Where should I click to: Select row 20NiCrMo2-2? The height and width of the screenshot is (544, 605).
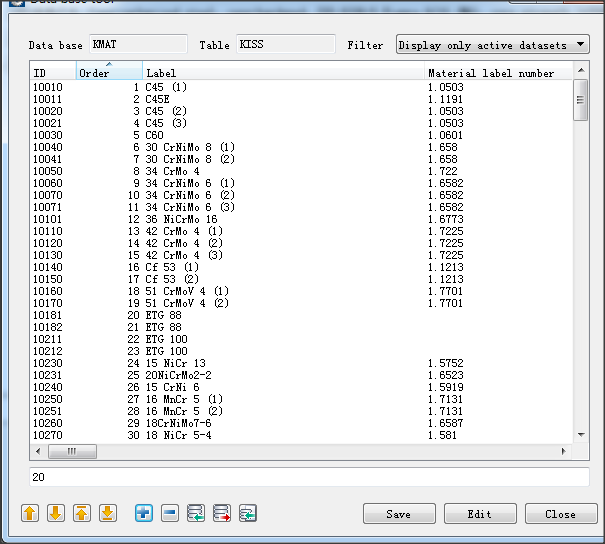[x=301, y=375]
